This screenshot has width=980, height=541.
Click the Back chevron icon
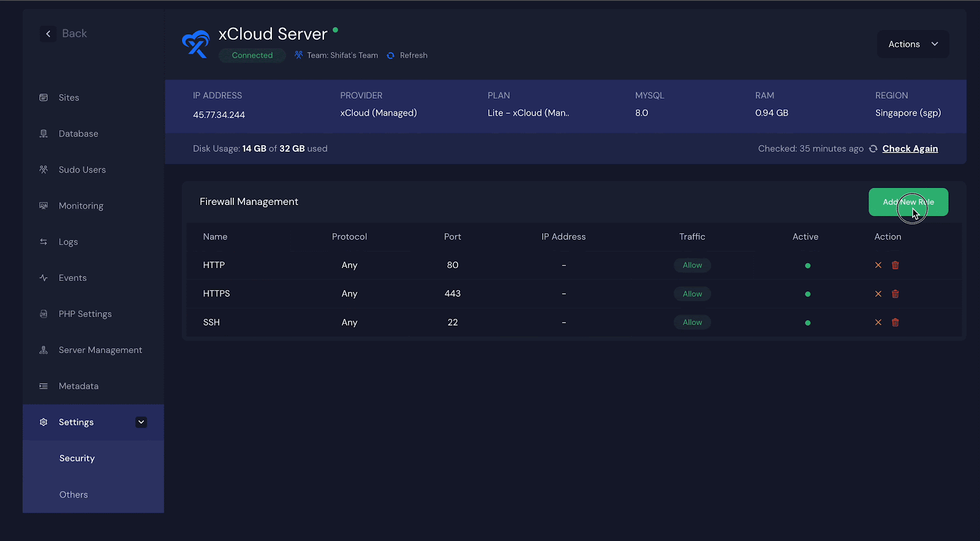click(x=48, y=34)
